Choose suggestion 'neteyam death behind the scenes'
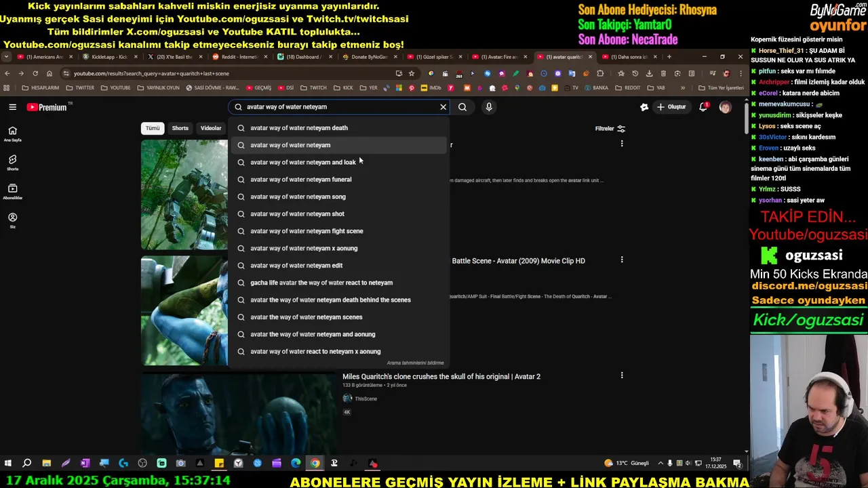Viewport: 868px width, 488px height. tap(338, 300)
